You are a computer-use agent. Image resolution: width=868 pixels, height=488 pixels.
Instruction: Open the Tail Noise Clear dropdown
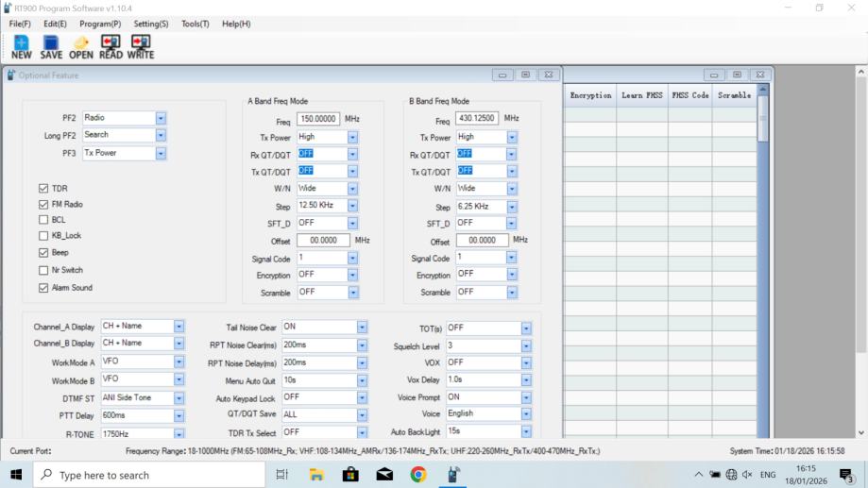click(362, 328)
